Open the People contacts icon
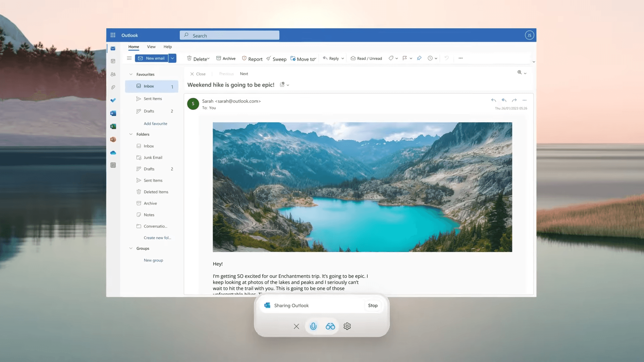 pyautogui.click(x=113, y=74)
